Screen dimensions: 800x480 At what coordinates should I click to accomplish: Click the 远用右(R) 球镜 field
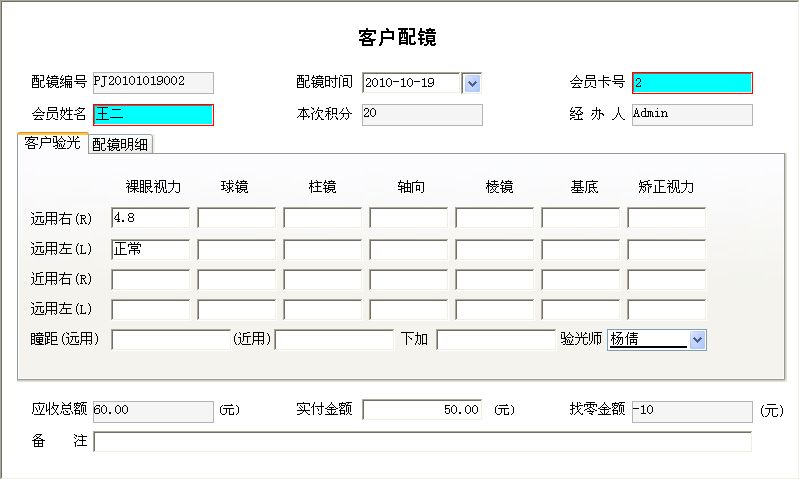click(x=236, y=218)
